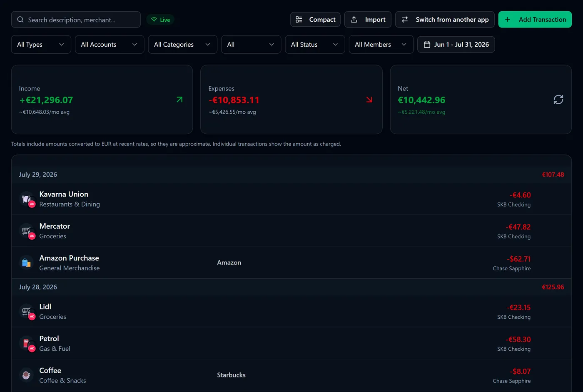
Task: Click the green up-arrow in Income card
Action: coord(179,100)
